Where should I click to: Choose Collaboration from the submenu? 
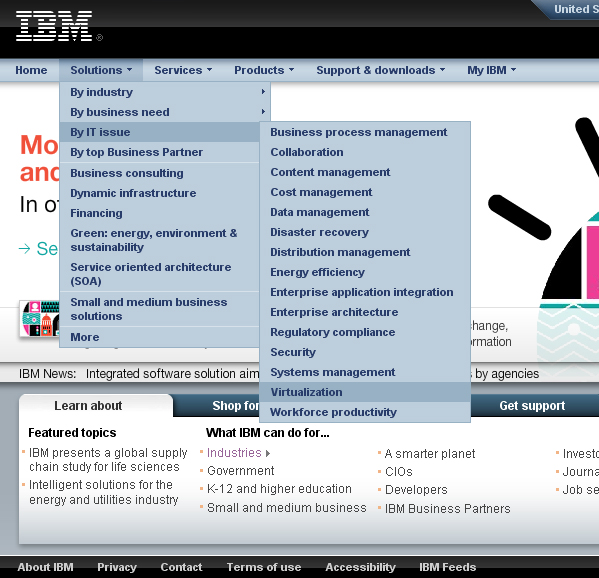(x=365, y=152)
